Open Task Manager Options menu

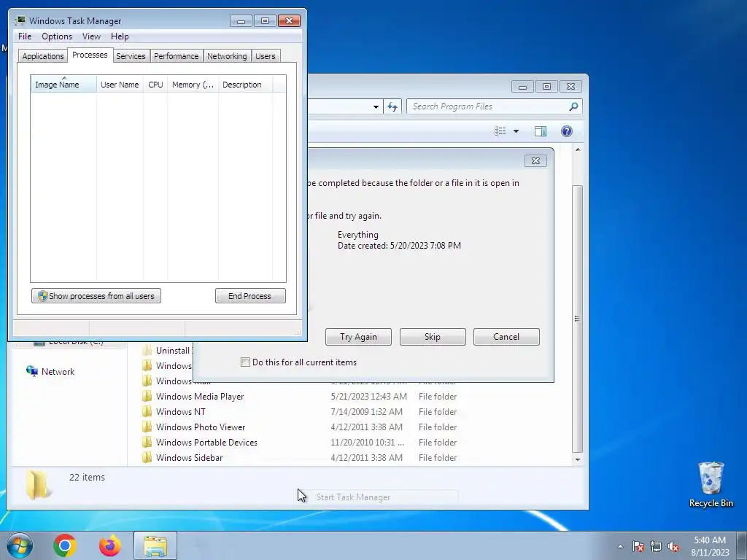[57, 36]
